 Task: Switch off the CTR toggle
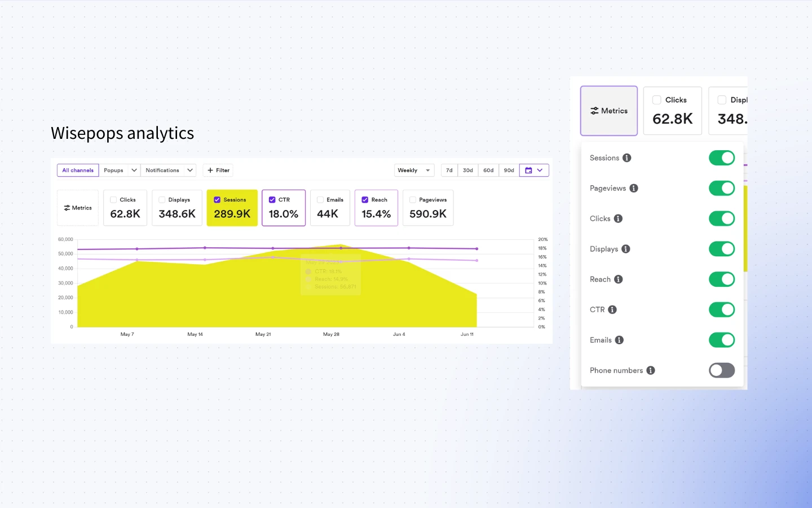point(722,310)
